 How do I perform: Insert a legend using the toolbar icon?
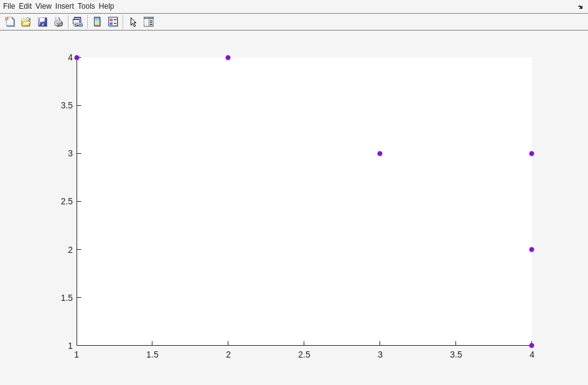coord(113,22)
